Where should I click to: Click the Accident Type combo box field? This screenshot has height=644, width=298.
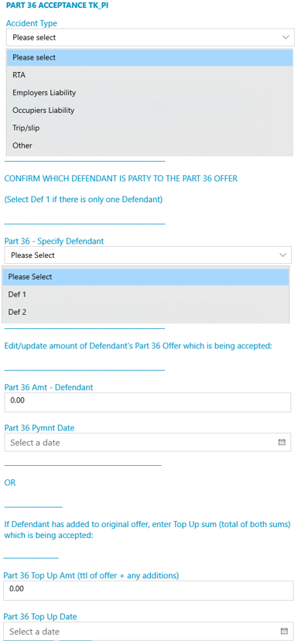click(150, 37)
